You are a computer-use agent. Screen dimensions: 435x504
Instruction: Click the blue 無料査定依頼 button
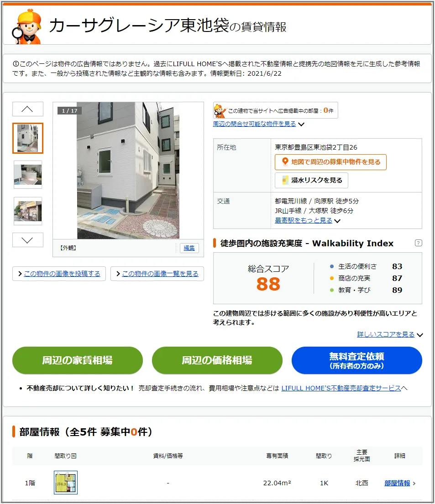pos(357,360)
